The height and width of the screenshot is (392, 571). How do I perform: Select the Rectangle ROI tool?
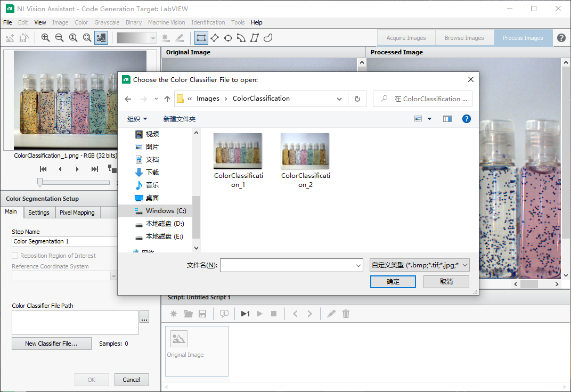coord(201,38)
